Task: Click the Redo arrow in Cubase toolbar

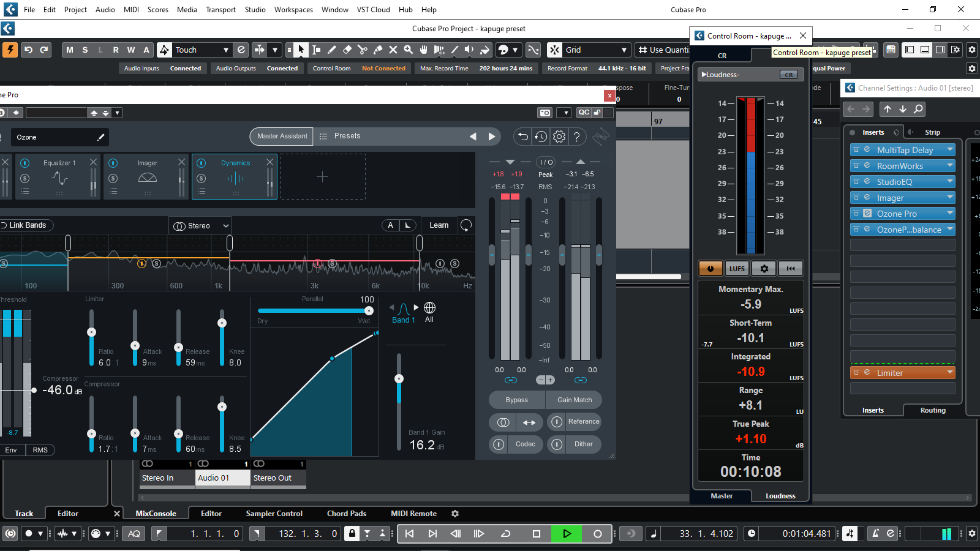Action: coord(44,50)
